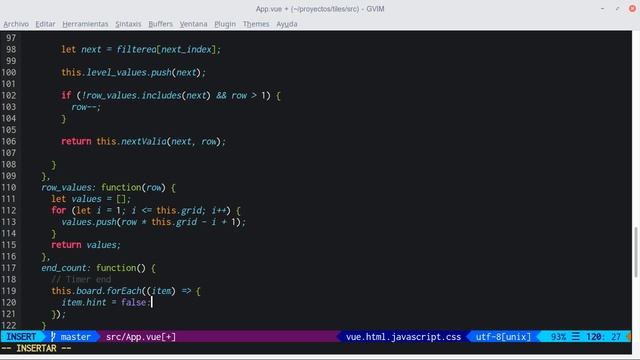Place cursor on filtered[next_index] line
Image resolution: width=640 pixels, height=360 pixels.
pos(141,49)
